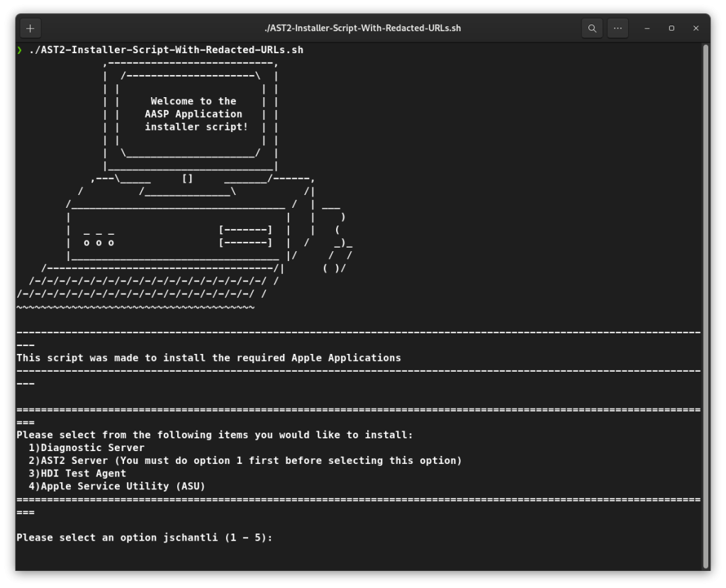Open a new terminal tab with plus button

tap(30, 28)
